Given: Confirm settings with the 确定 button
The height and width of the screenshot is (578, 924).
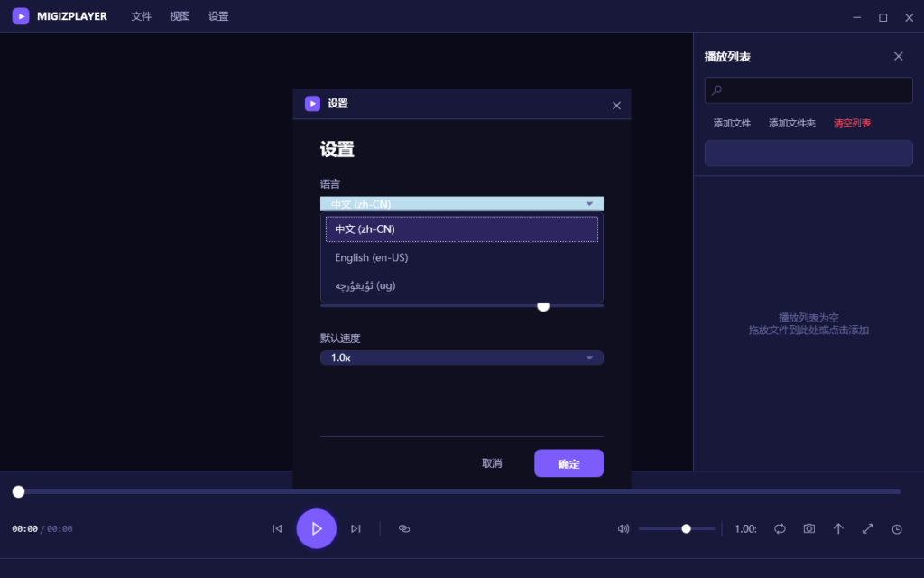Looking at the screenshot, I should (568, 463).
